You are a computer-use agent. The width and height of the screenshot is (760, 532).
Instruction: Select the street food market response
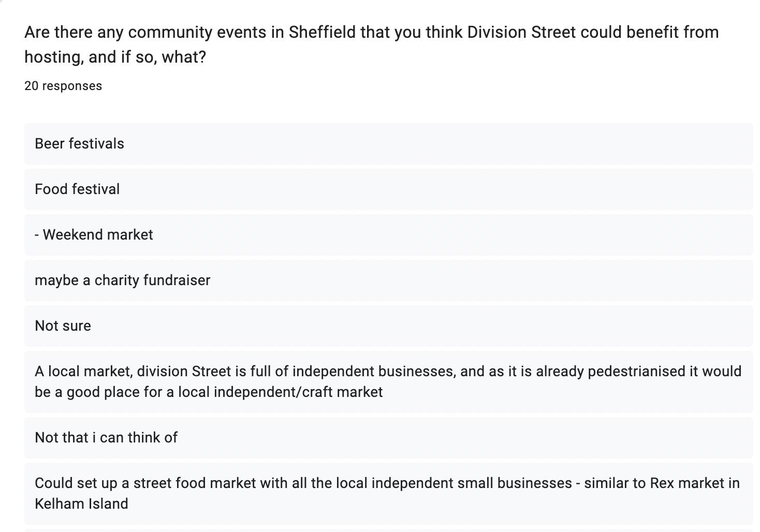click(388, 493)
